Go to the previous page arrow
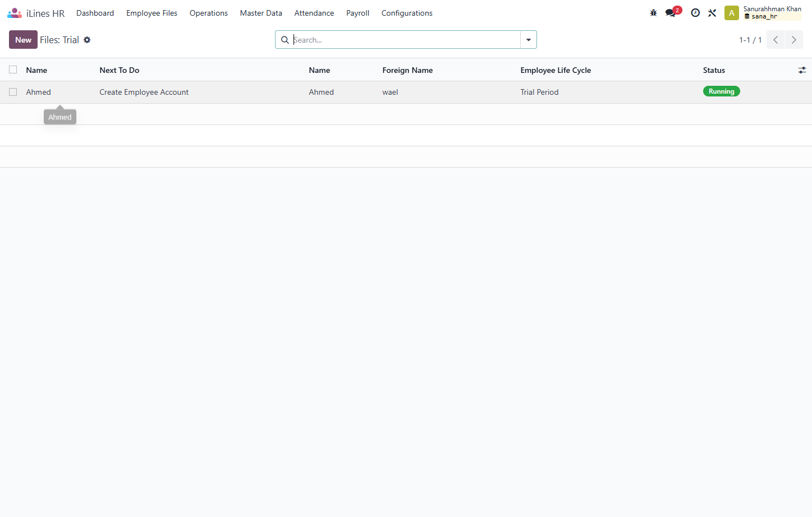 coord(776,40)
